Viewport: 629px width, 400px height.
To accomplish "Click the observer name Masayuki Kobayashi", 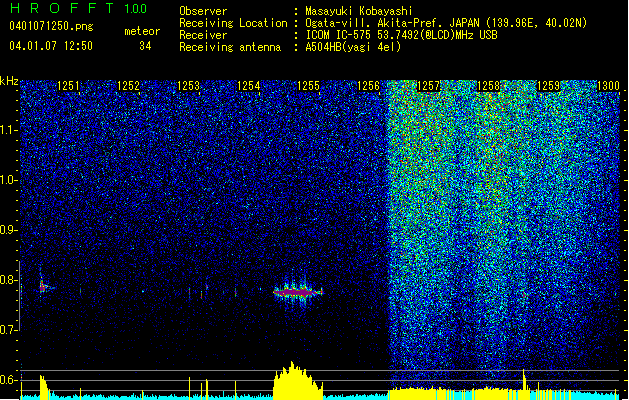I will click(x=359, y=11).
